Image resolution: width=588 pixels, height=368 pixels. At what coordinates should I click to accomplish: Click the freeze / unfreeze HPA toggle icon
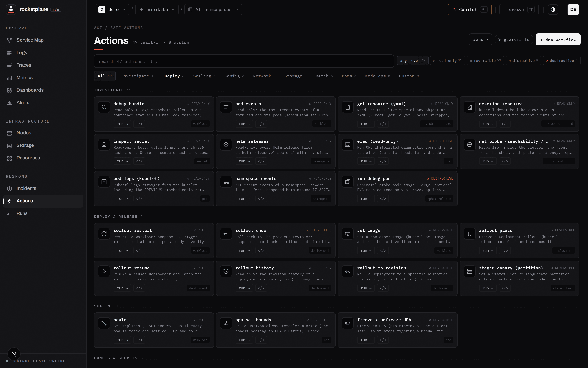point(348,323)
